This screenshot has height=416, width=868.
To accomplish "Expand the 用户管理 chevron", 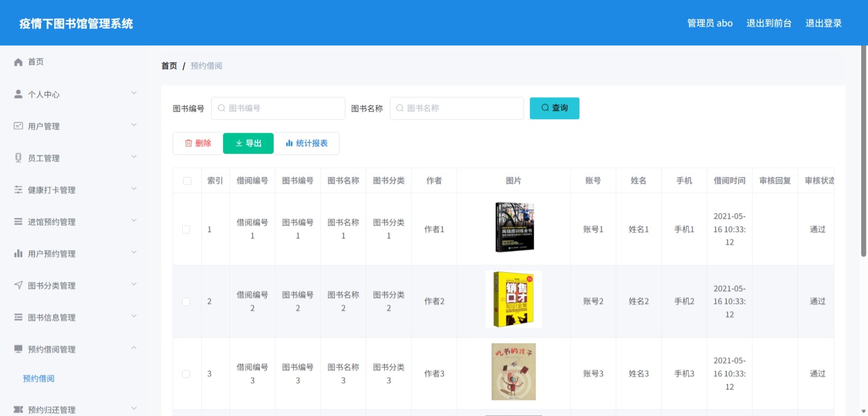I will click(134, 125).
